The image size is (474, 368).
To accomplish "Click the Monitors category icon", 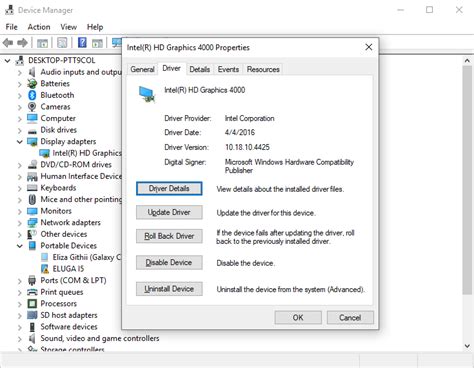I will pyautogui.click(x=32, y=211).
